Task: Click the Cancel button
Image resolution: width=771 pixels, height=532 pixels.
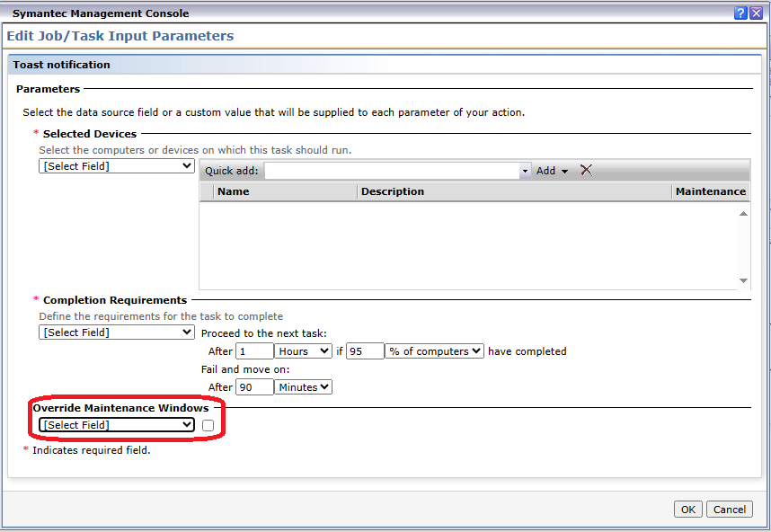Action: coord(729,510)
